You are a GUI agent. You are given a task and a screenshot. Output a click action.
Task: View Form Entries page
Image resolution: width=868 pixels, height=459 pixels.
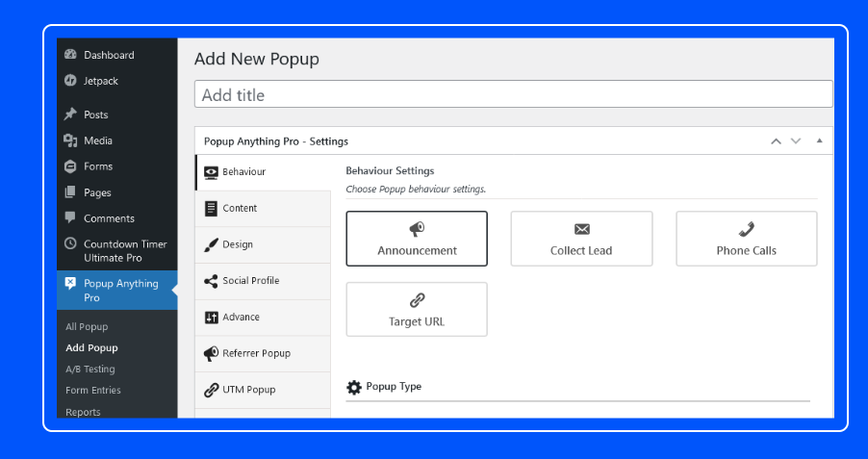click(x=93, y=391)
